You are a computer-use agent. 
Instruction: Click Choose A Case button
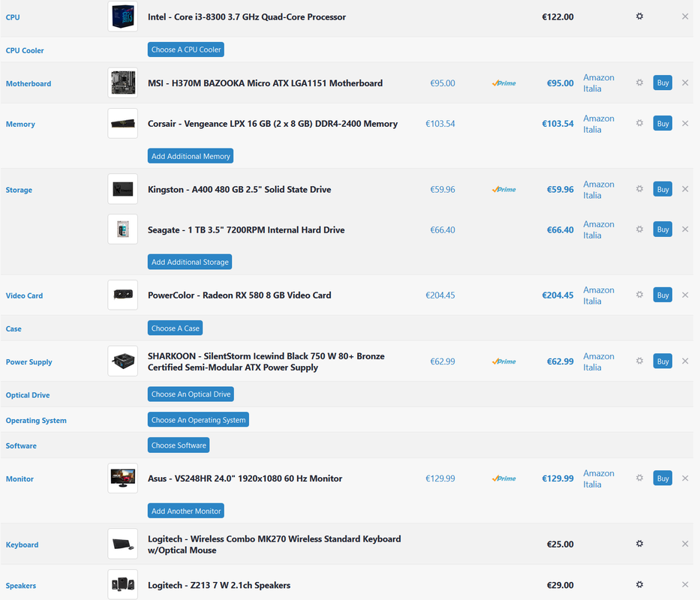[x=175, y=328]
